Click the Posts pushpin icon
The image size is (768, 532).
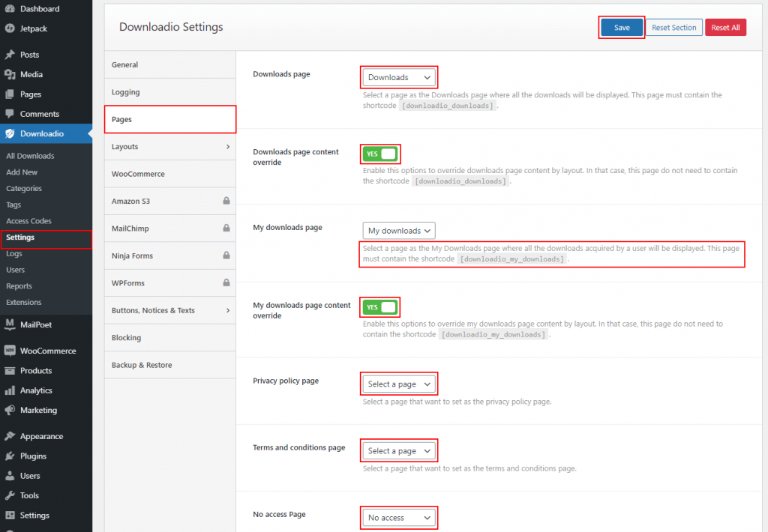click(10, 55)
